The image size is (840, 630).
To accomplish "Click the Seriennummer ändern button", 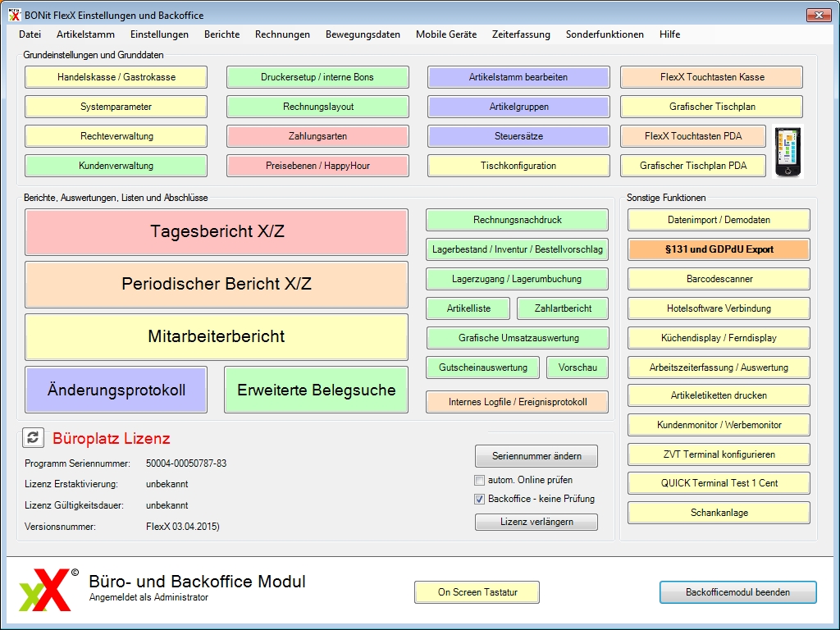I will [536, 456].
